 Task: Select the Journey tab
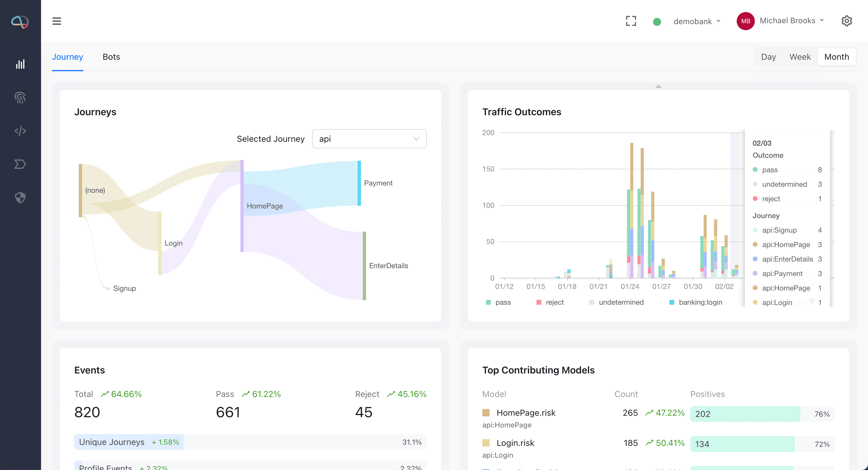(x=67, y=57)
